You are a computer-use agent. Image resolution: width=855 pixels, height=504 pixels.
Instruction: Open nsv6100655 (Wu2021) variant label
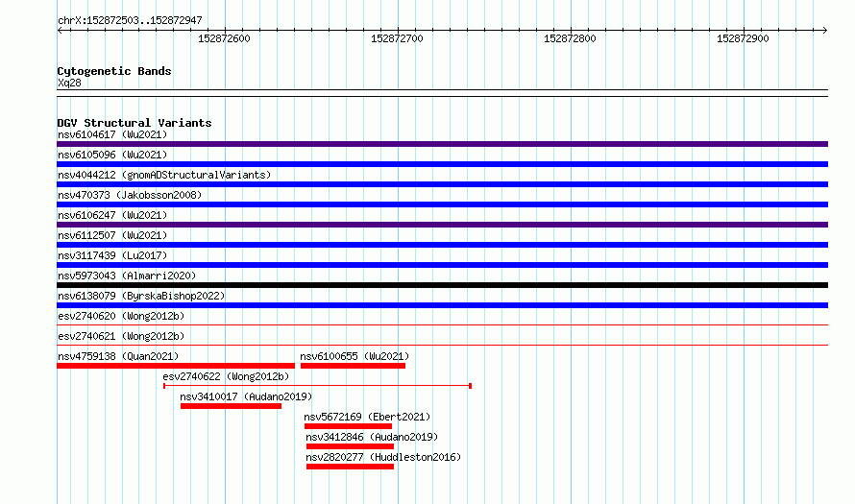354,356
